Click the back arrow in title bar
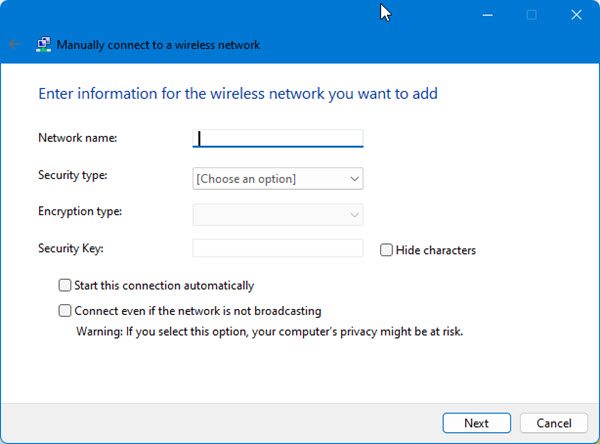 click(14, 45)
